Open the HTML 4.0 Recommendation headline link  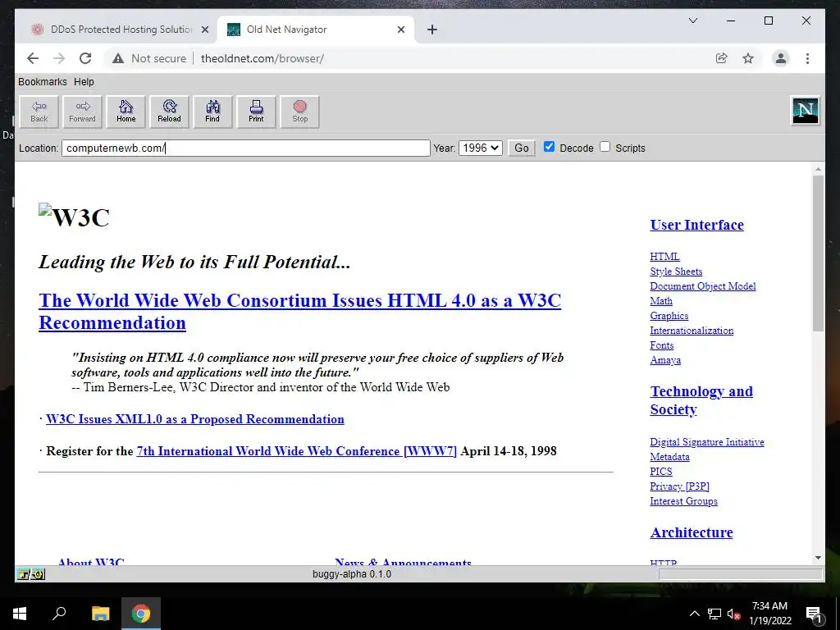[x=299, y=311]
